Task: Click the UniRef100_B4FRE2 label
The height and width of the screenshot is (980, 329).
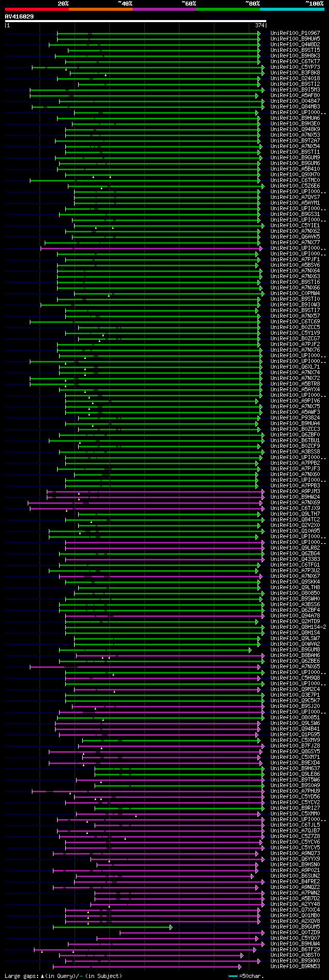Action: coord(295,881)
